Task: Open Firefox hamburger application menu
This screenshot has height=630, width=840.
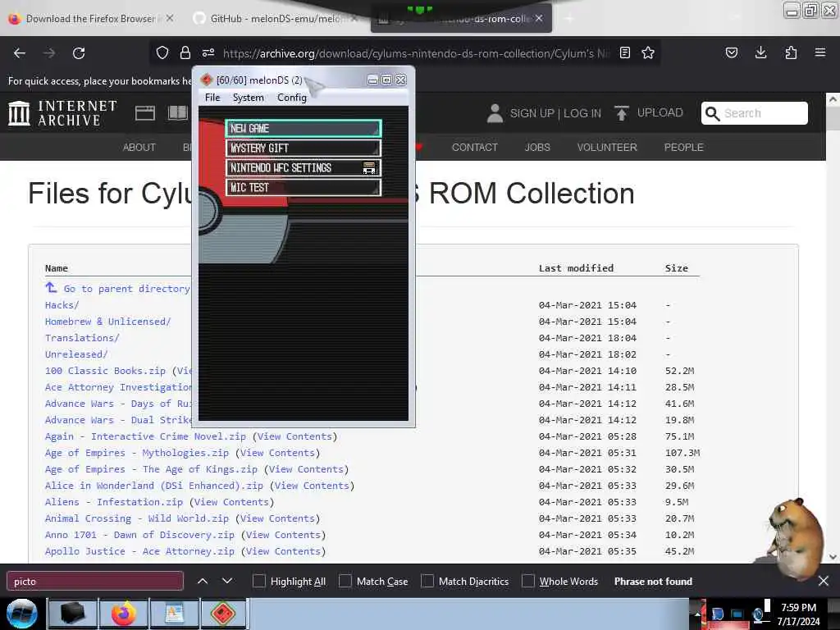Action: coord(820,52)
